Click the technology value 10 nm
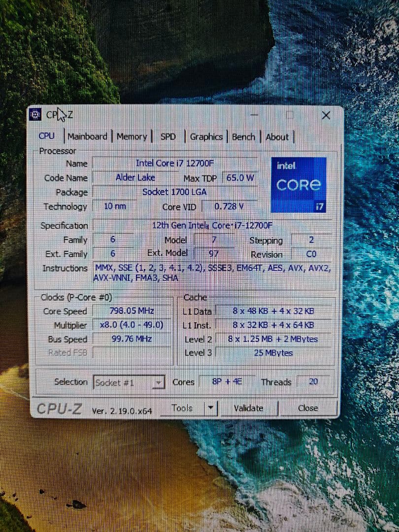This screenshot has height=532, width=399. click(115, 206)
